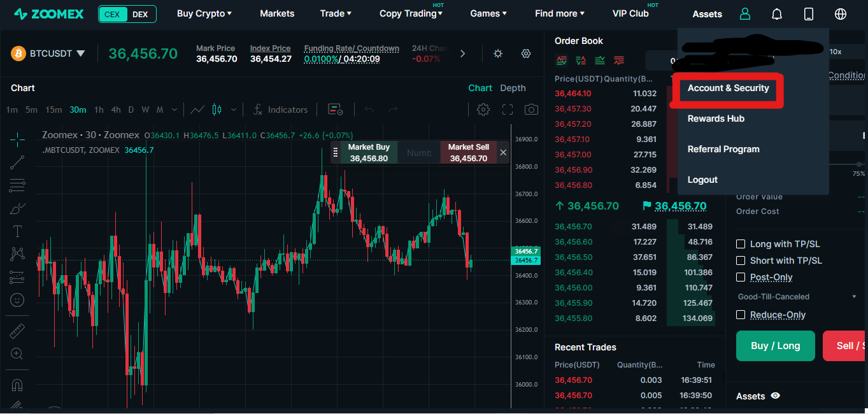Viewport: 868px width, 414px height.
Task: Take a chart snapshot with camera icon
Action: 531,110
